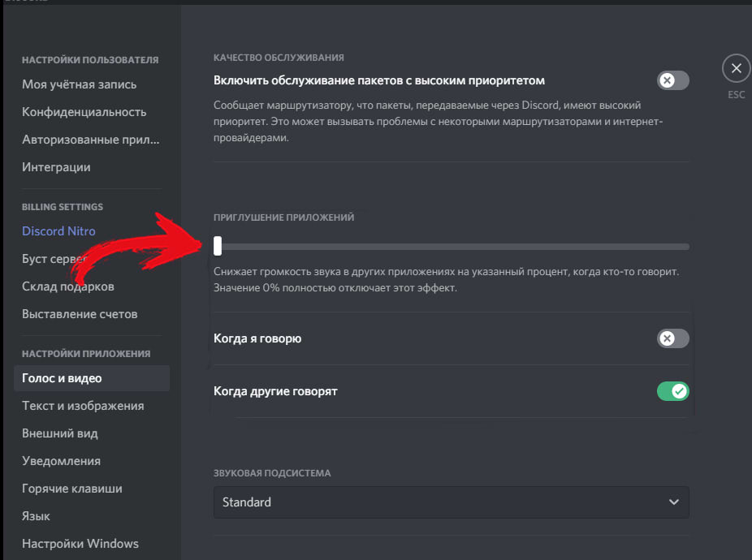
Task: Go to 'Горячие клавиши' settings
Action: coord(72,489)
